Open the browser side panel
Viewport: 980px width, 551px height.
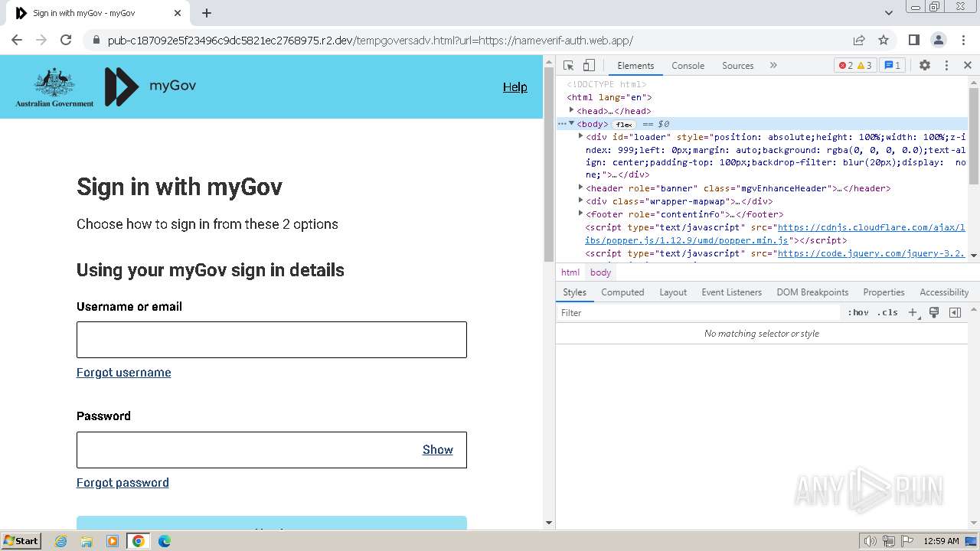click(x=913, y=40)
